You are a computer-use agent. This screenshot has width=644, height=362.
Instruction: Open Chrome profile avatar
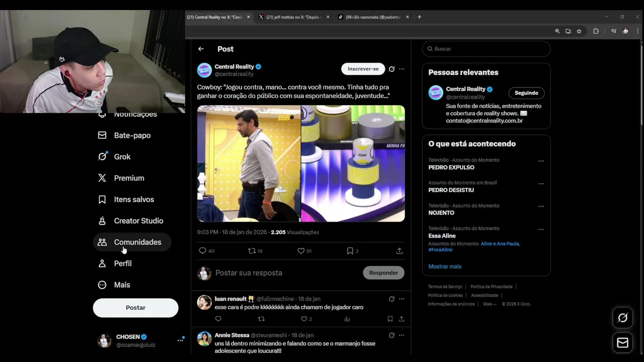pos(625,31)
